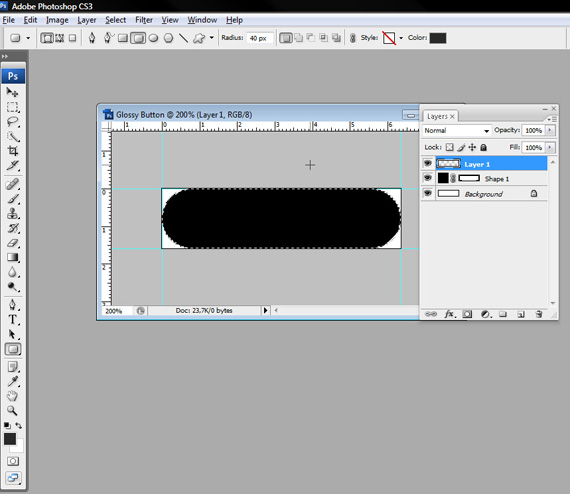Select the Blur tool

coord(12,272)
